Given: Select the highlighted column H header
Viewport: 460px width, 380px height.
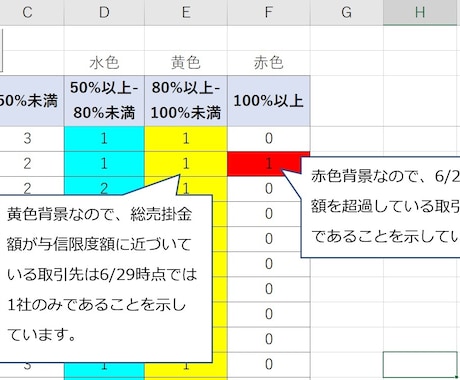Looking at the screenshot, I should (420, 13).
